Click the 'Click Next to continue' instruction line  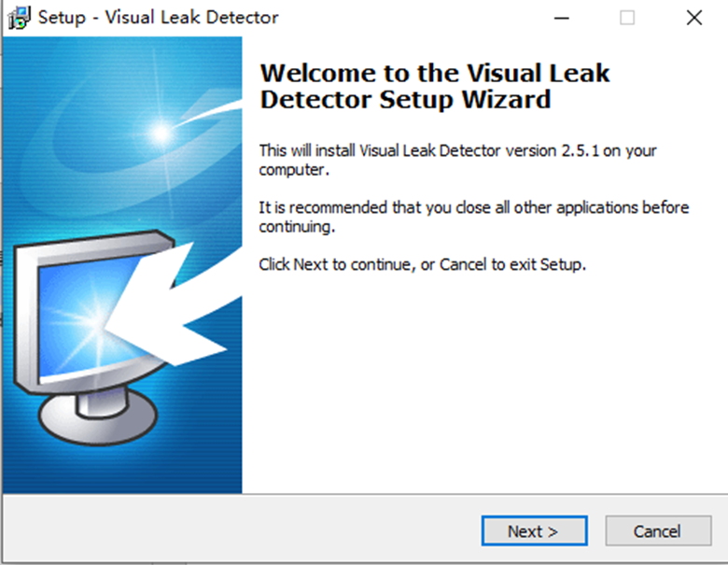[x=422, y=265]
